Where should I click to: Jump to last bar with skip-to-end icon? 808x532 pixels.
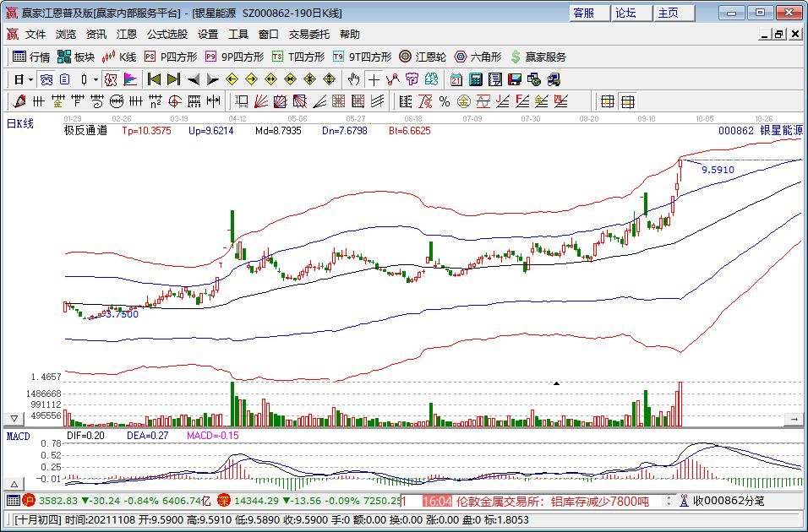173,79
